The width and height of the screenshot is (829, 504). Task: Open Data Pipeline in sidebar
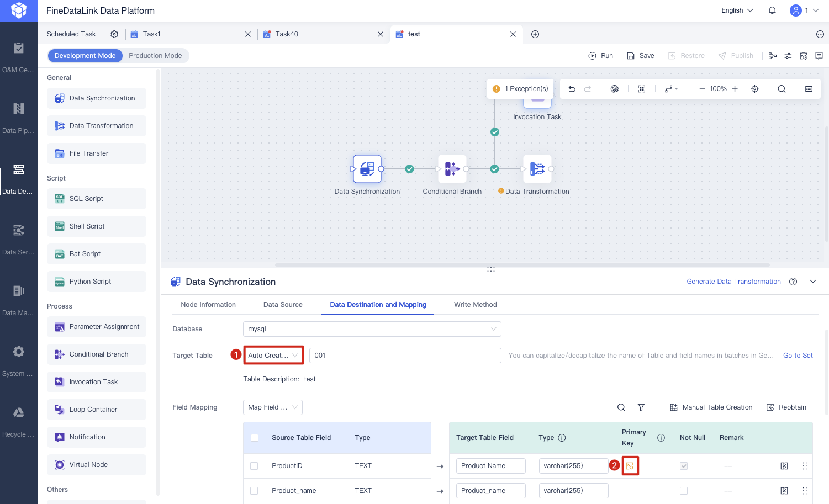19,118
